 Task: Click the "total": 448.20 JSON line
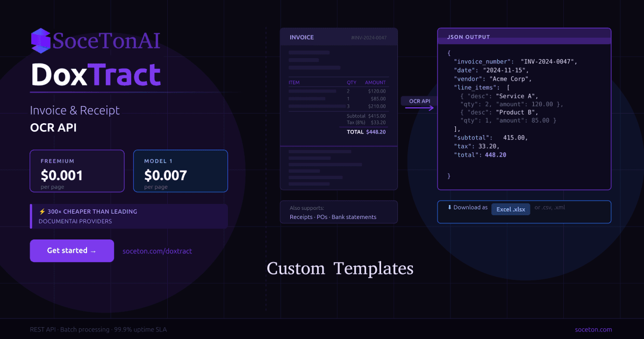coord(480,155)
